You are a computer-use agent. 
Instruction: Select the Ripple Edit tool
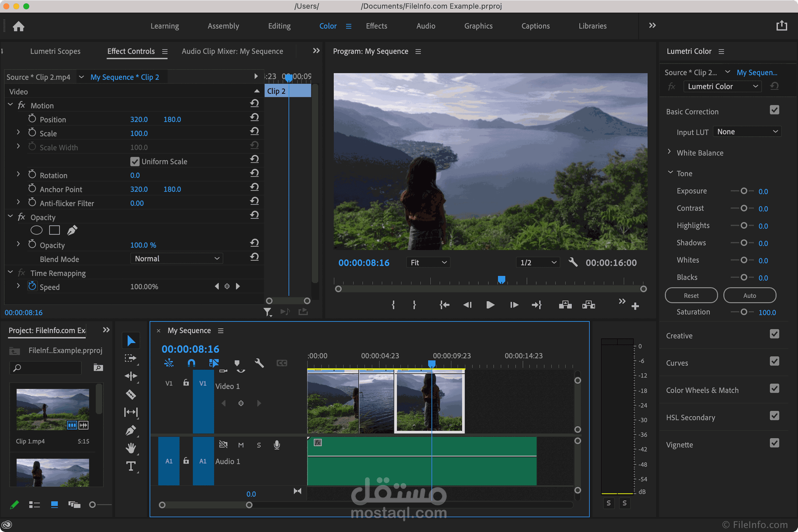point(131,376)
